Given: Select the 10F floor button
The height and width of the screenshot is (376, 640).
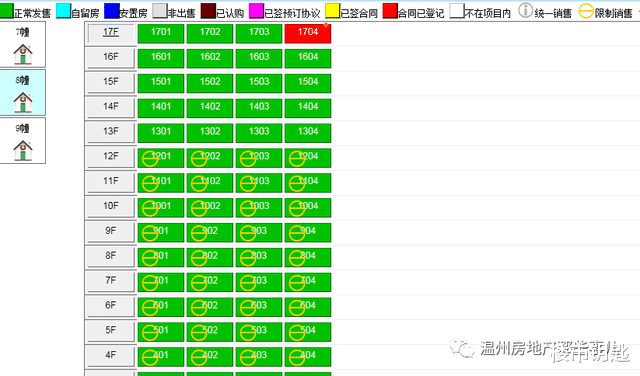Looking at the screenshot, I should point(111,207).
